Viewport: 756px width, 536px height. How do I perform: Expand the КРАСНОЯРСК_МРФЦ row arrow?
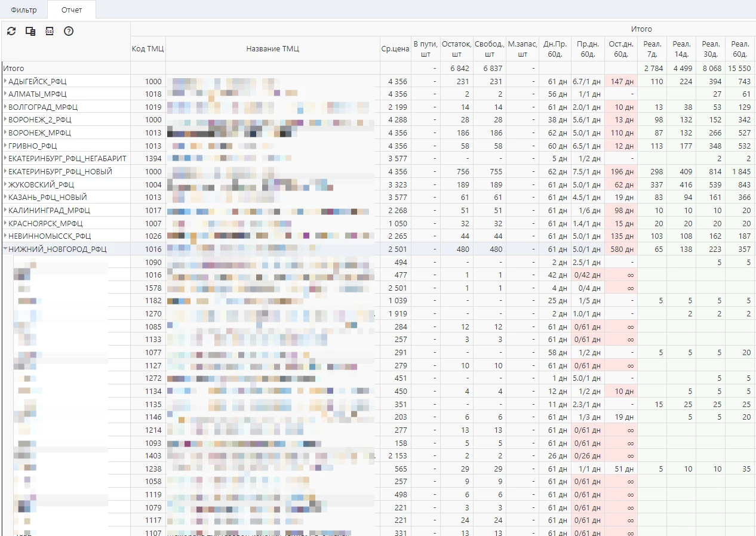[x=5, y=224]
